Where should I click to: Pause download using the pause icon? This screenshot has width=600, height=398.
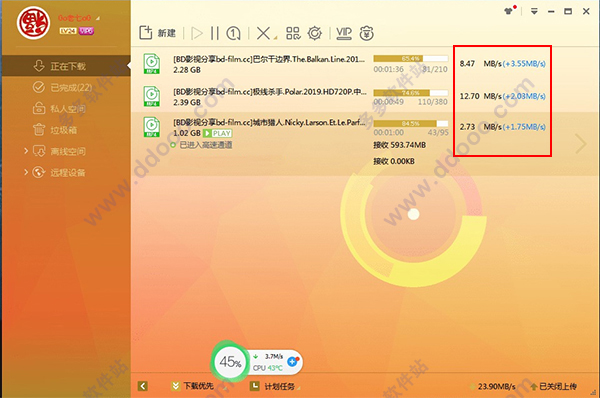click(x=215, y=33)
